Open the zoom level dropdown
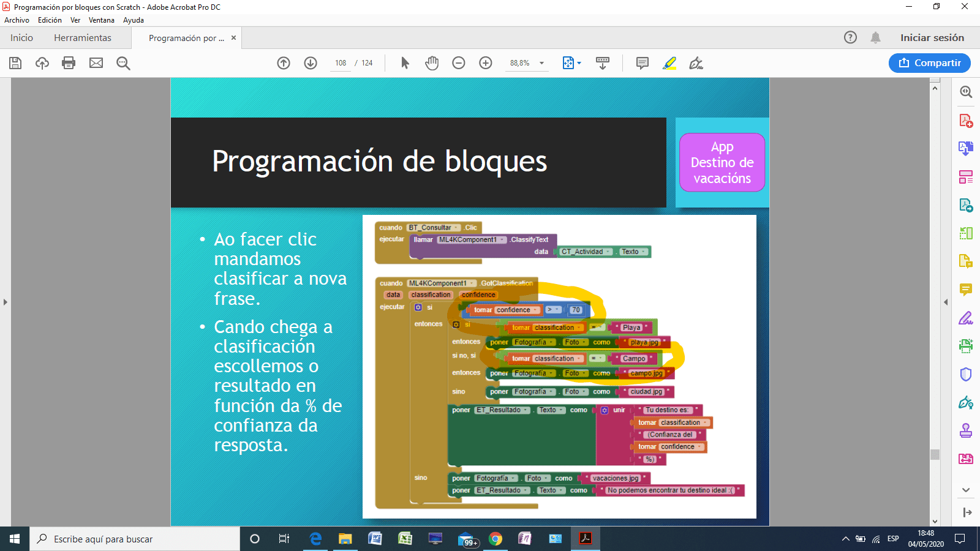The image size is (980, 551). [541, 63]
